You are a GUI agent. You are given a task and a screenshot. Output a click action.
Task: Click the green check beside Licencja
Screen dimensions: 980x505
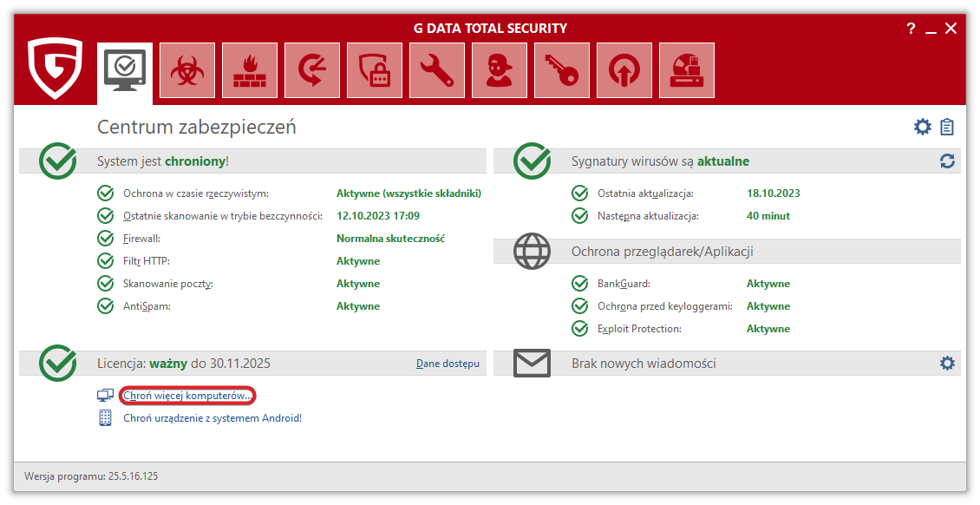click(x=58, y=363)
